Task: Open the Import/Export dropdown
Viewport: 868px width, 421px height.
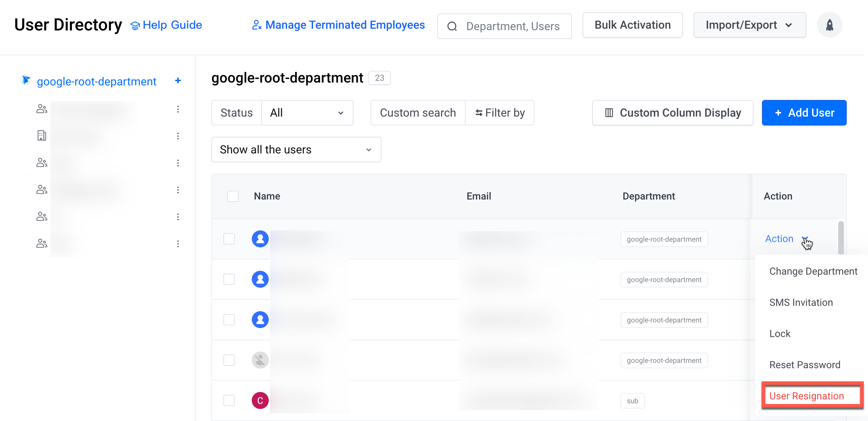Action: [750, 25]
